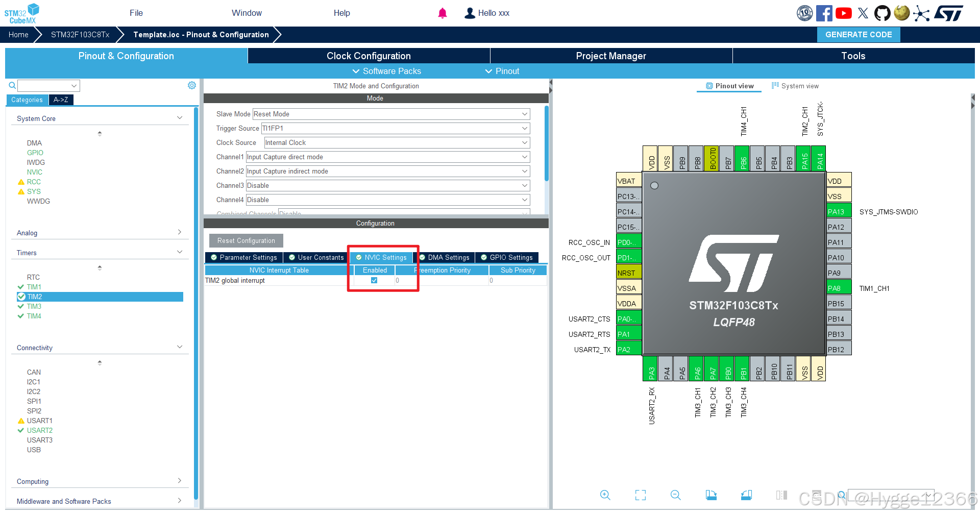Zoom in on the pinout view
The height and width of the screenshot is (515, 980).
[605, 495]
